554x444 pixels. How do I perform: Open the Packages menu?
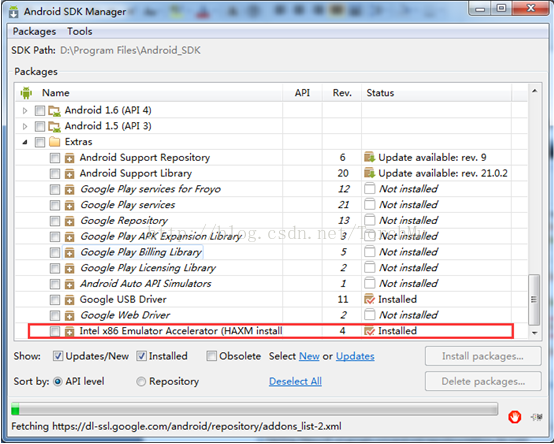coord(34,31)
